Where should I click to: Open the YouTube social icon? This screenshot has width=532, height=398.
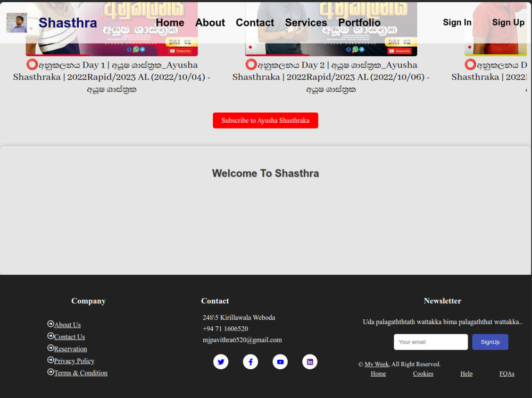point(280,362)
